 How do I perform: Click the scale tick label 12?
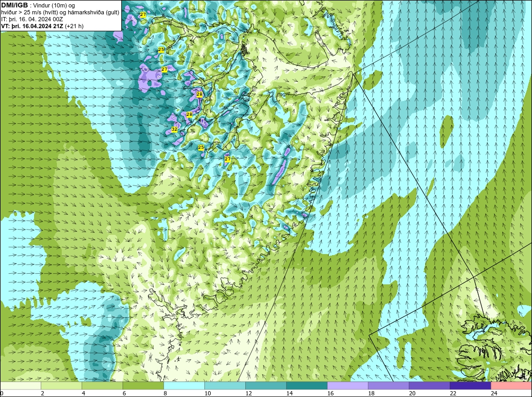[x=248, y=393]
